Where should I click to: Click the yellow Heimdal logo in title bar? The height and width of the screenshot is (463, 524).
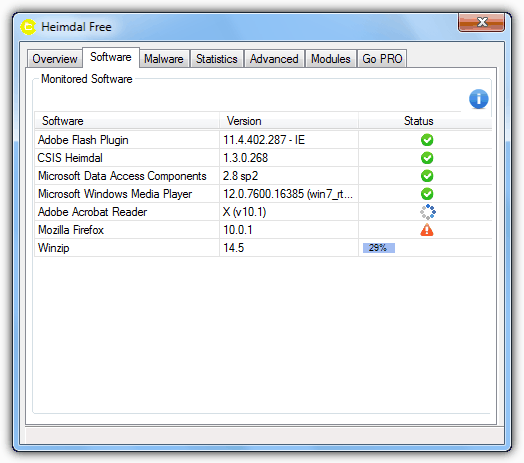coord(28,27)
